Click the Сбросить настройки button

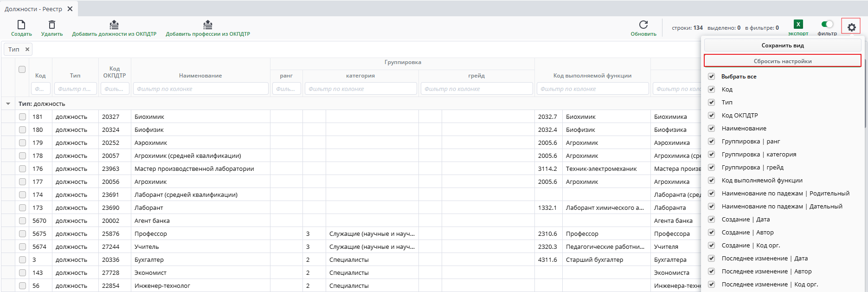[x=783, y=61]
